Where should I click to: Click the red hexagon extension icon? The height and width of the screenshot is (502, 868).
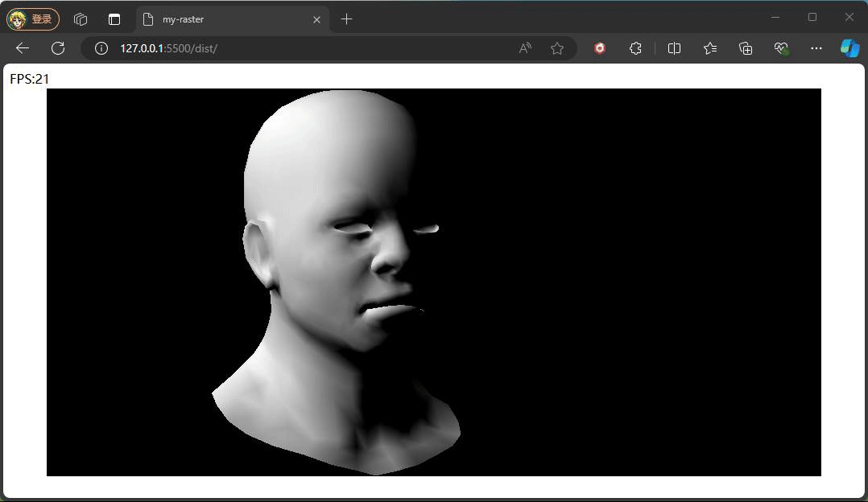(x=600, y=48)
